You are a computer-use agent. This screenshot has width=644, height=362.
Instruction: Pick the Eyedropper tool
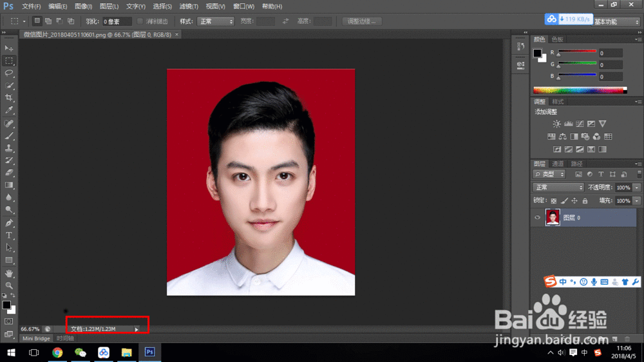point(9,110)
